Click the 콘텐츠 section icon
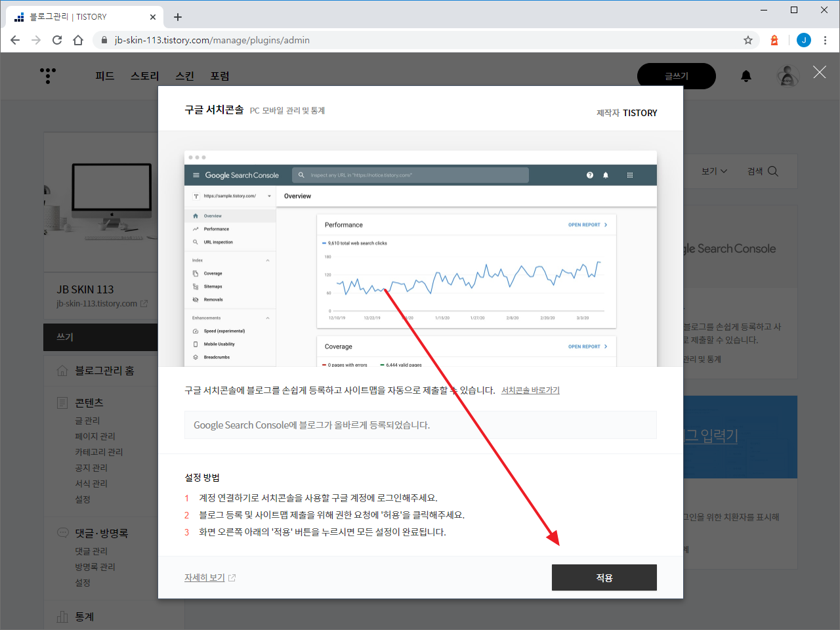Image resolution: width=840 pixels, height=630 pixels. 62,402
